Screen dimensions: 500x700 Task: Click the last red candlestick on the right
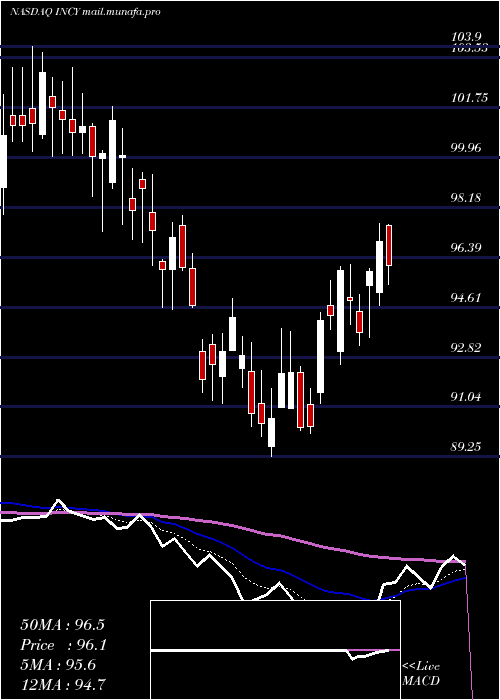(389, 254)
